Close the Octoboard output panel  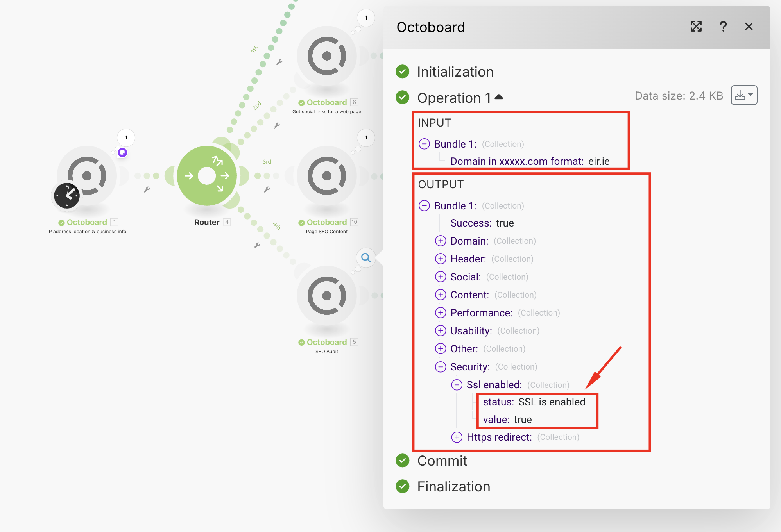[x=749, y=27]
